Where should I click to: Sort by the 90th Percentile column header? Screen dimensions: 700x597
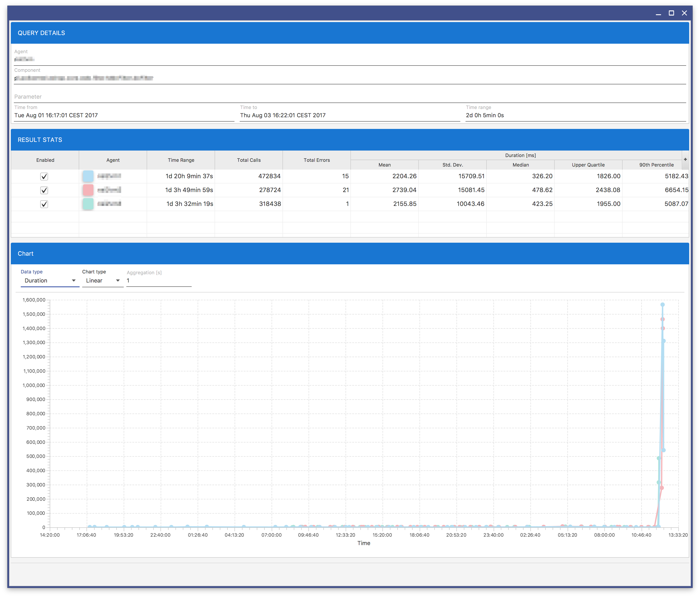tap(656, 165)
